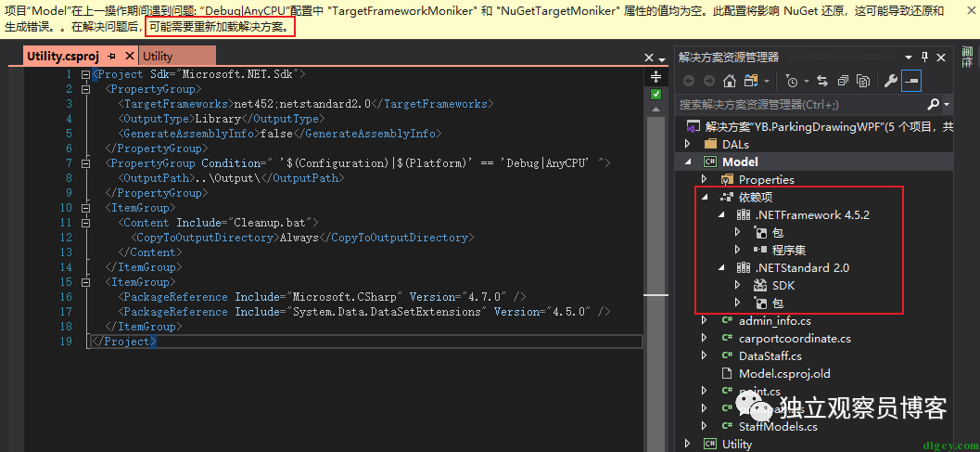980x452 pixels.
Task: Collapse the .NETFramework 4.5.2 node
Action: tap(721, 214)
